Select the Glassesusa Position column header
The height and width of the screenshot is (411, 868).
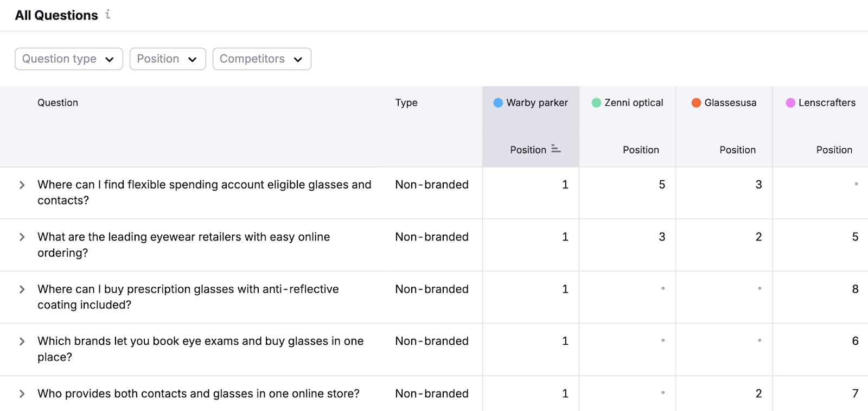(737, 150)
